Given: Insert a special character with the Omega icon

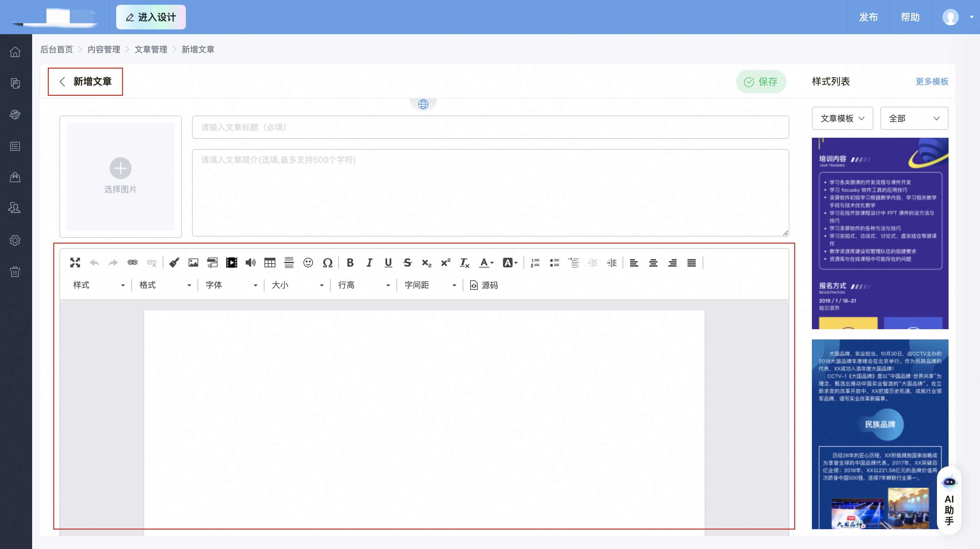Looking at the screenshot, I should pyautogui.click(x=328, y=263).
